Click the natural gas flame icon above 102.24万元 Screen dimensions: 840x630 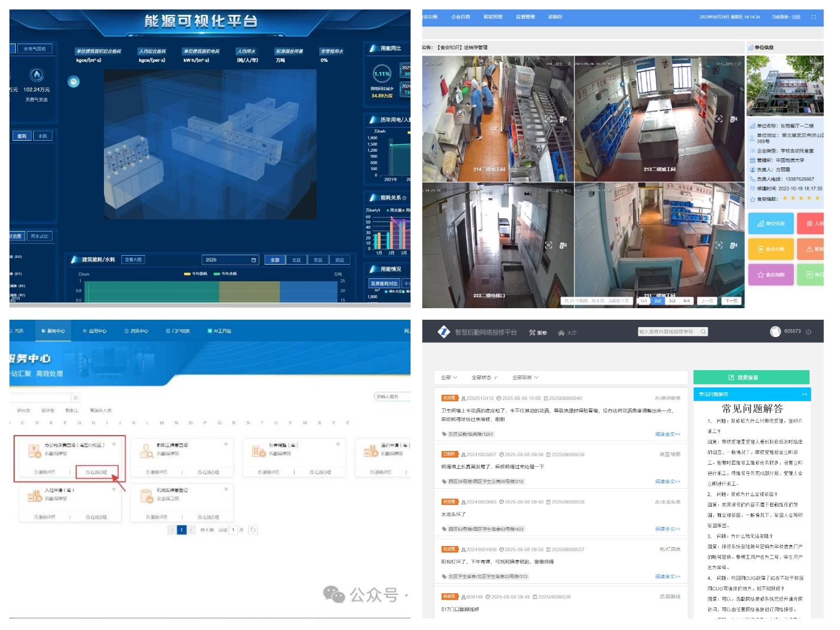pos(36,75)
